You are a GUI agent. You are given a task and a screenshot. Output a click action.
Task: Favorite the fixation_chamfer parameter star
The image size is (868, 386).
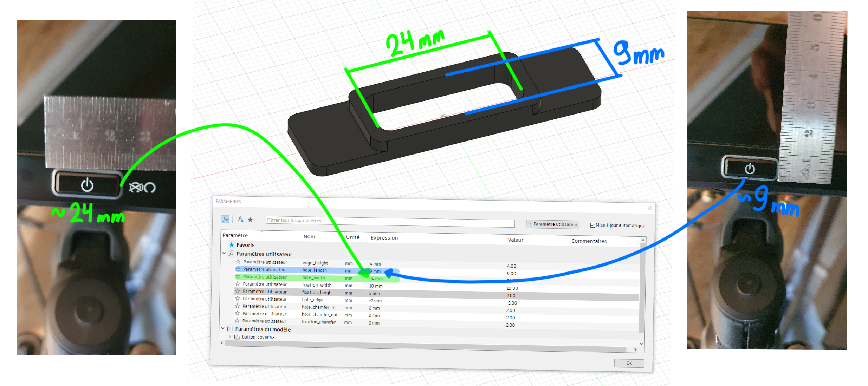click(237, 321)
